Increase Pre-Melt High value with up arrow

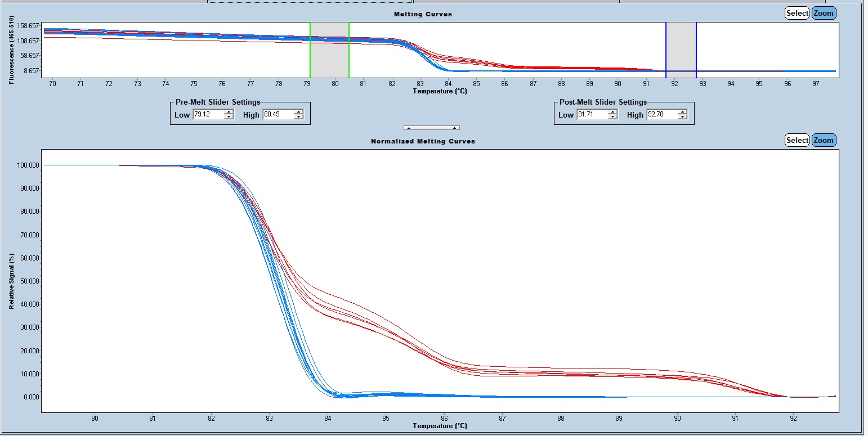coord(298,112)
